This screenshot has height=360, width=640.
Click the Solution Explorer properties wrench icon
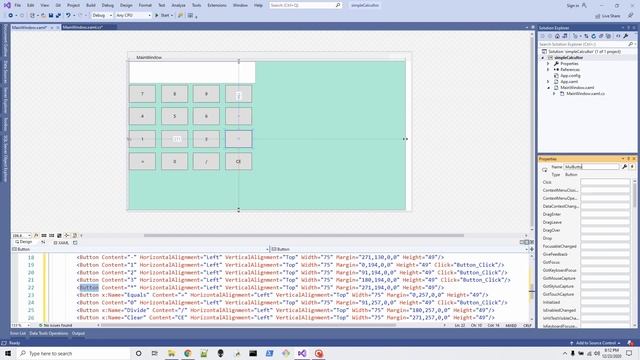[626, 36]
